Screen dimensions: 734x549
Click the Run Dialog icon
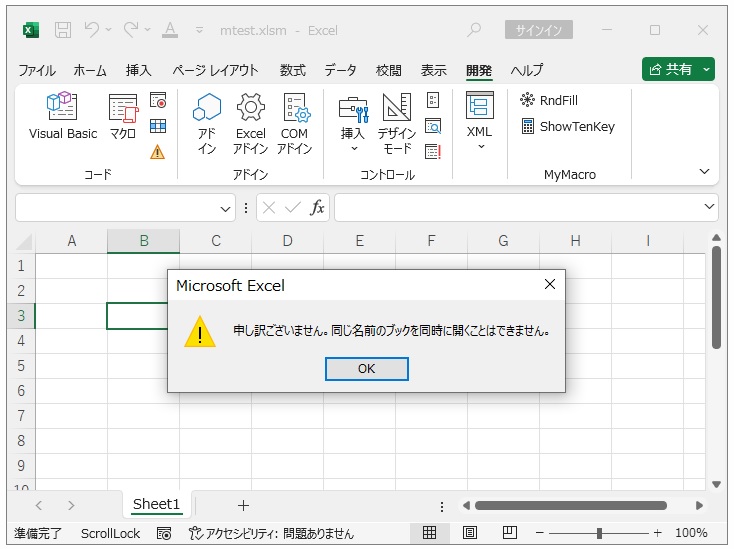tap(433, 152)
